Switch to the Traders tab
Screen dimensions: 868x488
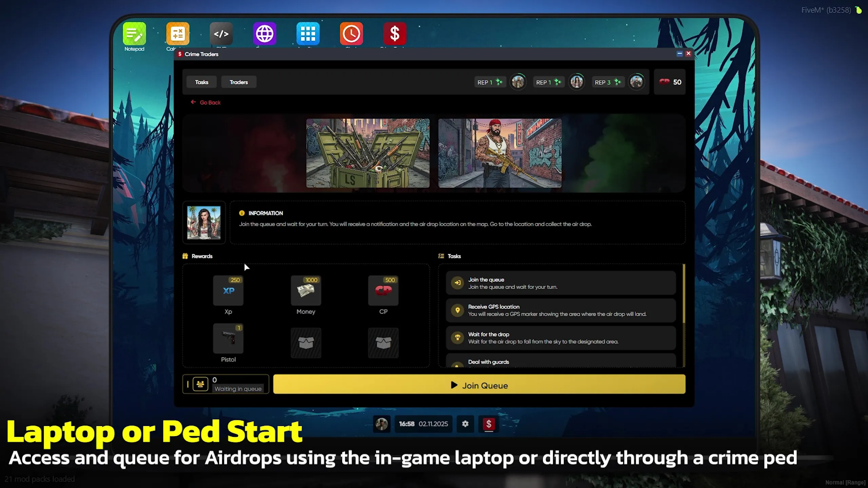pos(239,82)
